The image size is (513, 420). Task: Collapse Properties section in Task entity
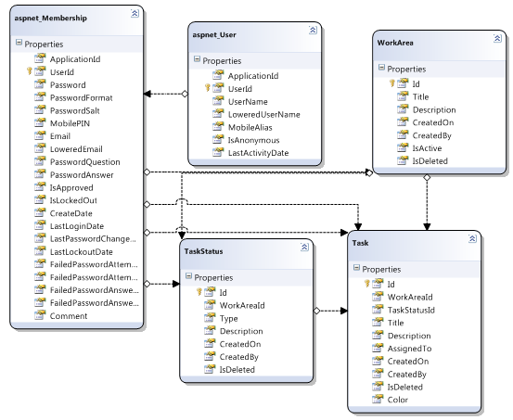(x=356, y=268)
